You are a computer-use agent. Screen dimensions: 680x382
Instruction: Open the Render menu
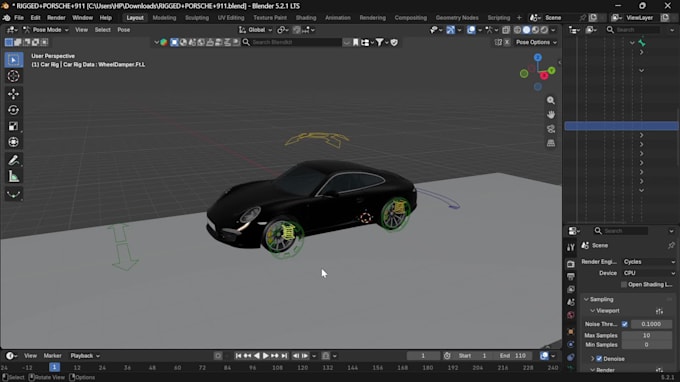click(56, 18)
